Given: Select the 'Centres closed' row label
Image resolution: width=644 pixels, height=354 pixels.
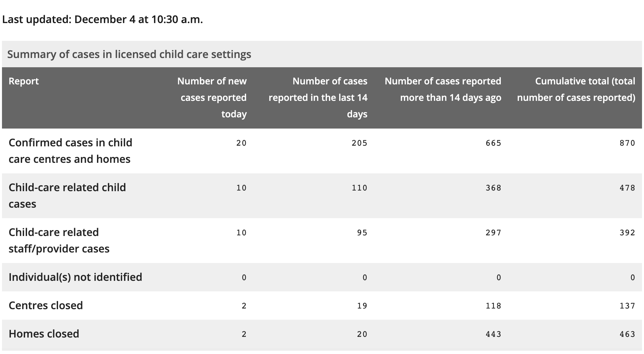Looking at the screenshot, I should tap(46, 306).
